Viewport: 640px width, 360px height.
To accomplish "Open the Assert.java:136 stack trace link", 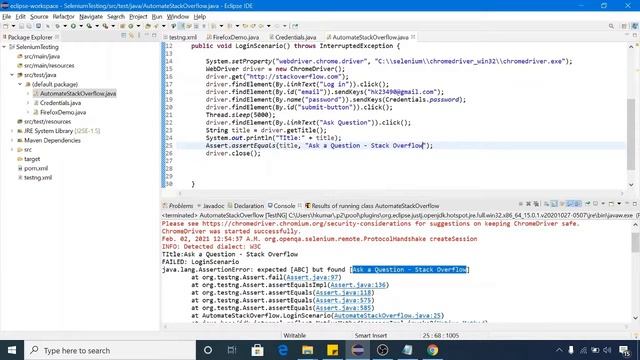I will [358, 285].
